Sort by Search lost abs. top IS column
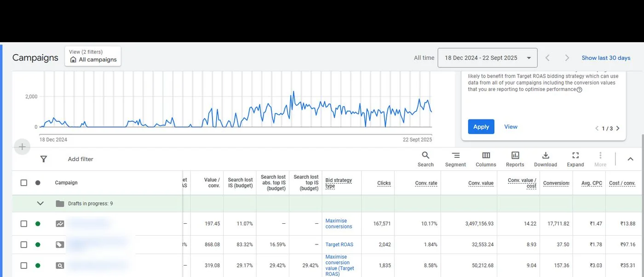 tap(273, 183)
